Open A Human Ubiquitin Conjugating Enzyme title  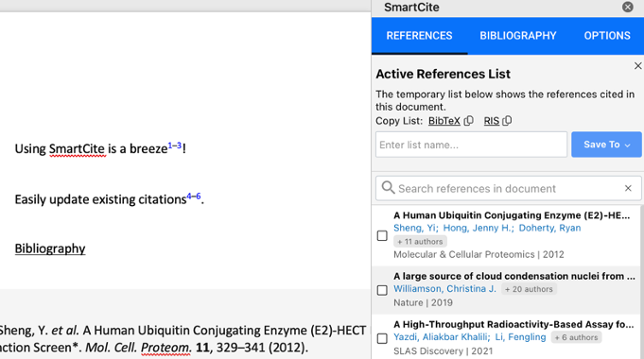pos(512,215)
